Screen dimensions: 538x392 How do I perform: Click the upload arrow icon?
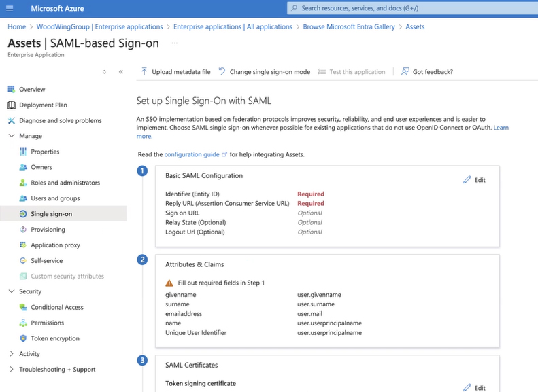point(144,71)
